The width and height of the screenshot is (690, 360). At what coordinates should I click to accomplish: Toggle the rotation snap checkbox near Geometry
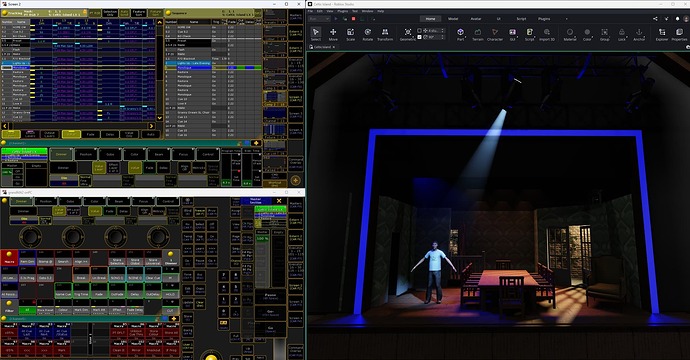(x=419, y=37)
